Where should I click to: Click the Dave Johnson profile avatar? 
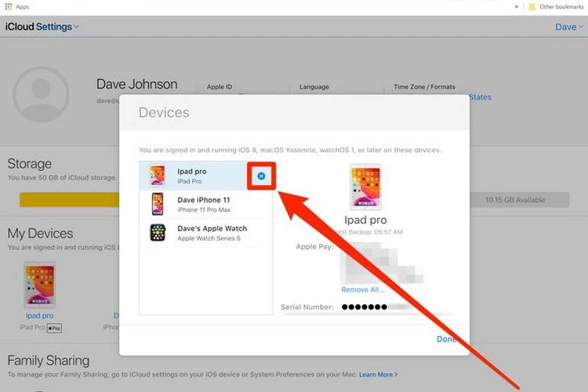click(x=41, y=95)
